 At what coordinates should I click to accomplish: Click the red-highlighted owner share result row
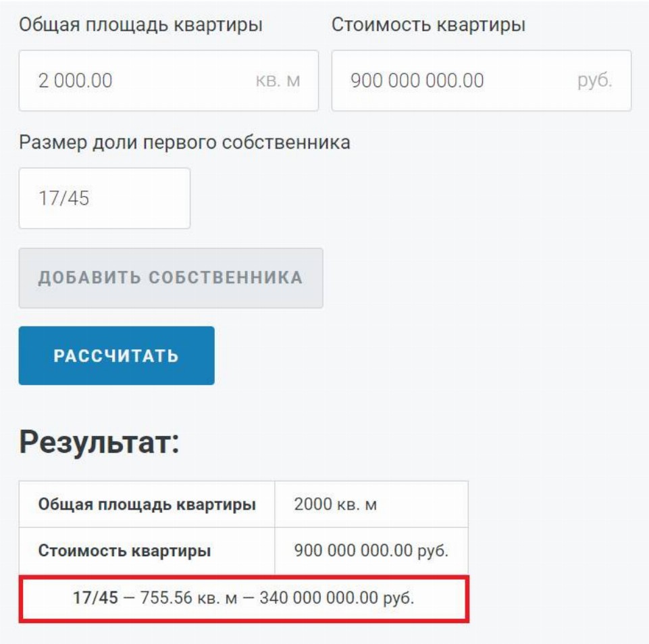(x=243, y=598)
